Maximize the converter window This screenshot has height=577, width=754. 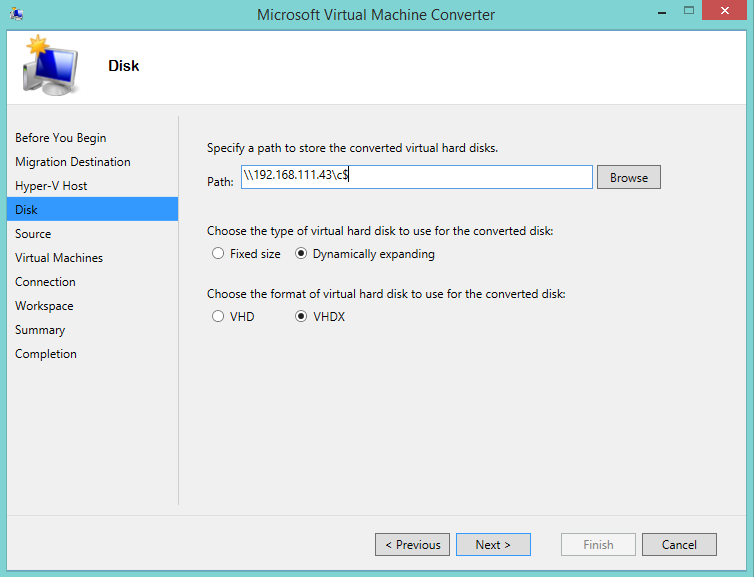(689, 11)
